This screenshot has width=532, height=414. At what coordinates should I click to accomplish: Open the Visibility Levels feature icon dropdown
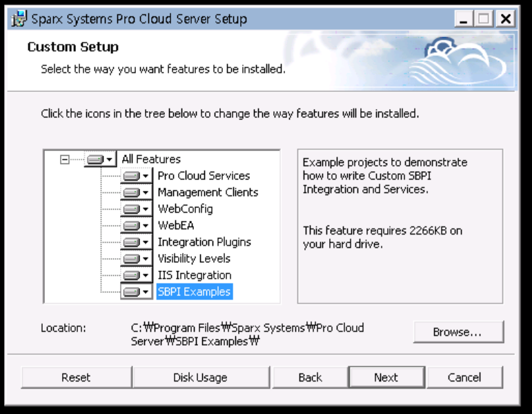pos(137,259)
